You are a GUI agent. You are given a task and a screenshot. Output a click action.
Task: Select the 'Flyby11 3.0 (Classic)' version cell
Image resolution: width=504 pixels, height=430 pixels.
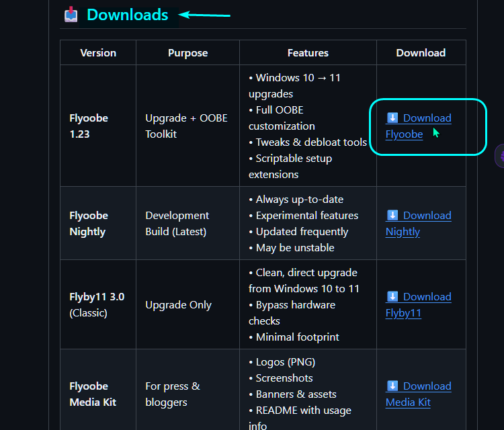click(x=97, y=304)
